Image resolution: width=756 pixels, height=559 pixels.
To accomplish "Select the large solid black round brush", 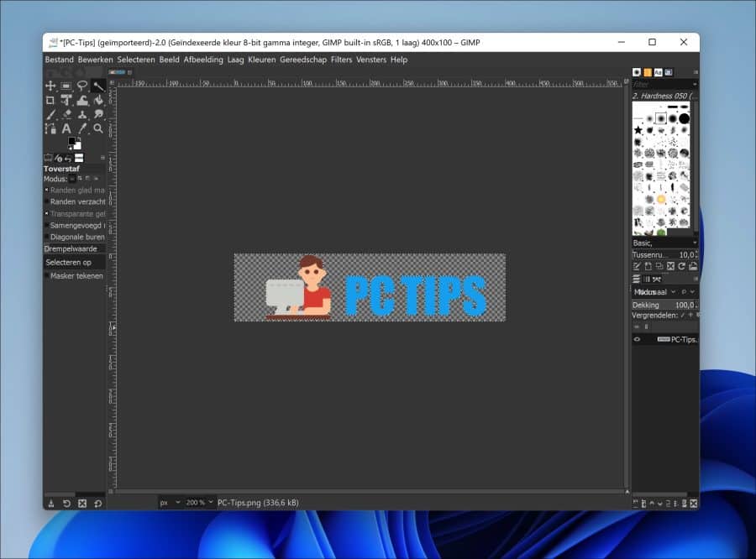I will pyautogui.click(x=684, y=118).
